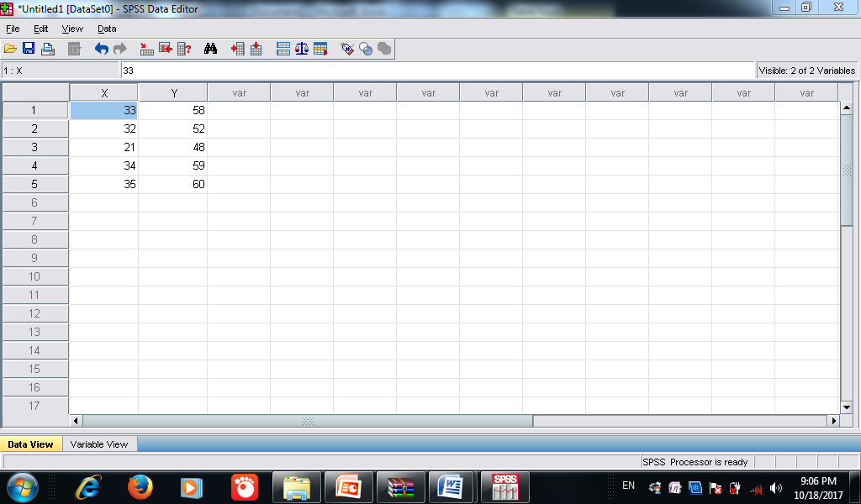Click the Find binoculars icon
The width and height of the screenshot is (861, 504).
point(210,49)
